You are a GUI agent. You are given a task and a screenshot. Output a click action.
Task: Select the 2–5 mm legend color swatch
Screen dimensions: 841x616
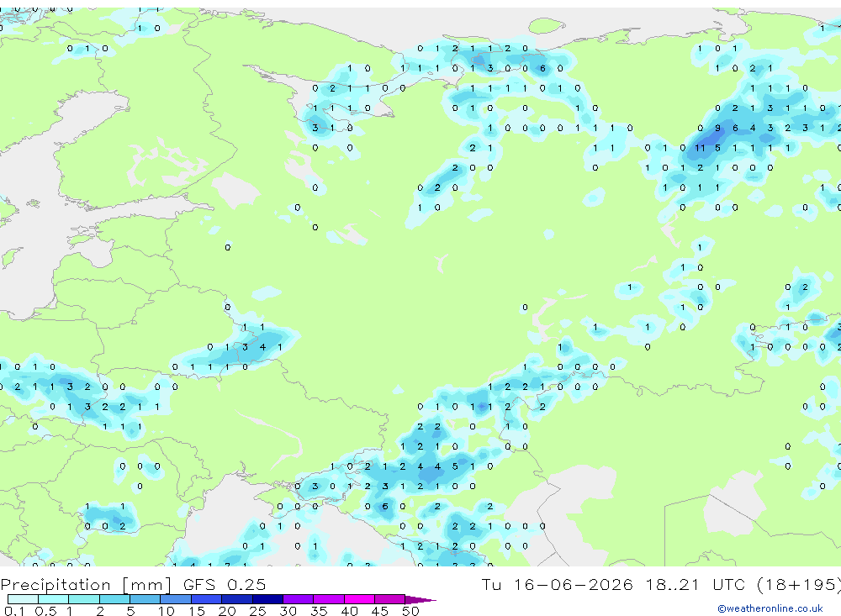click(114, 599)
